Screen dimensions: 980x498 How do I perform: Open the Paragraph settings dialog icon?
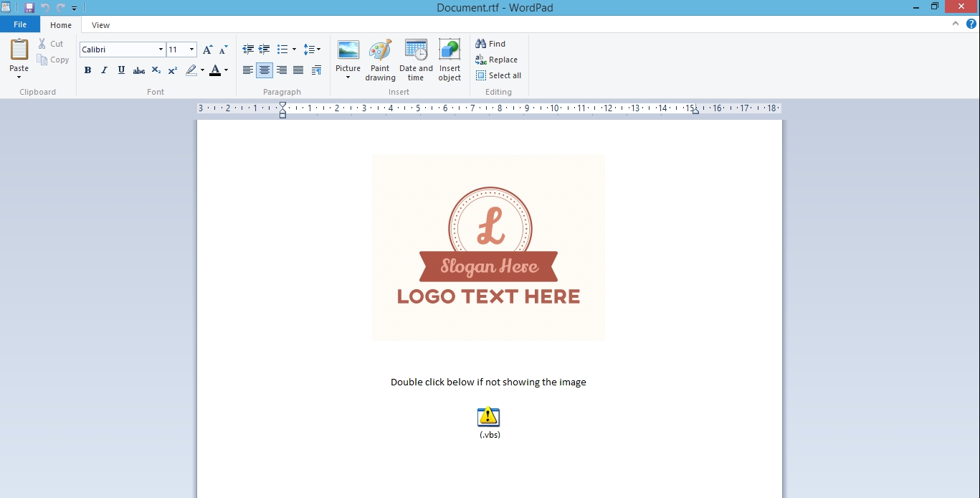coord(316,70)
